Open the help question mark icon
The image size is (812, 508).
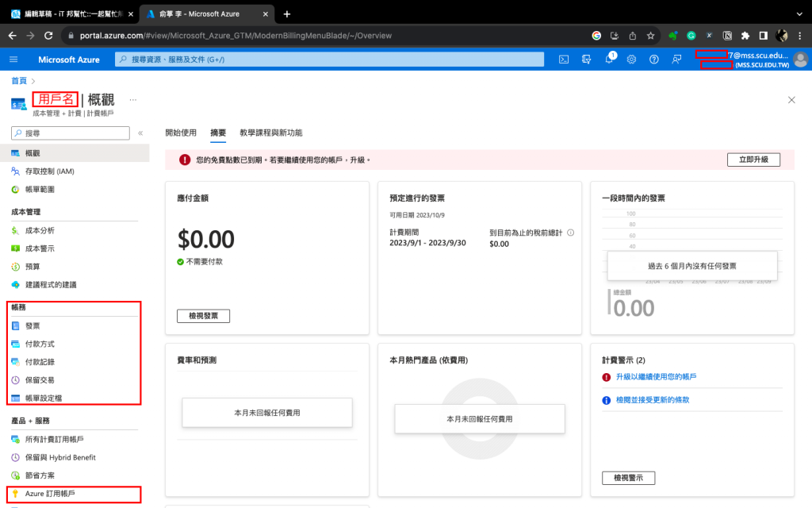654,60
